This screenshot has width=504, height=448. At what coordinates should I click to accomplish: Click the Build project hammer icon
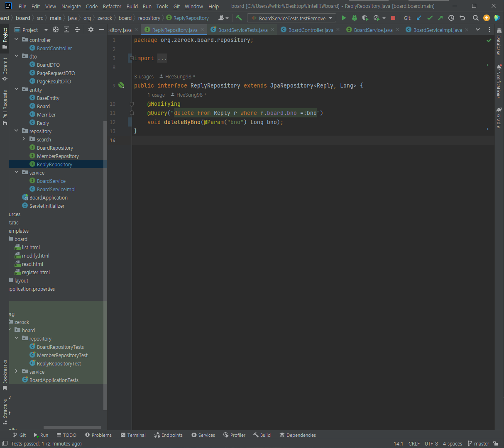[239, 18]
